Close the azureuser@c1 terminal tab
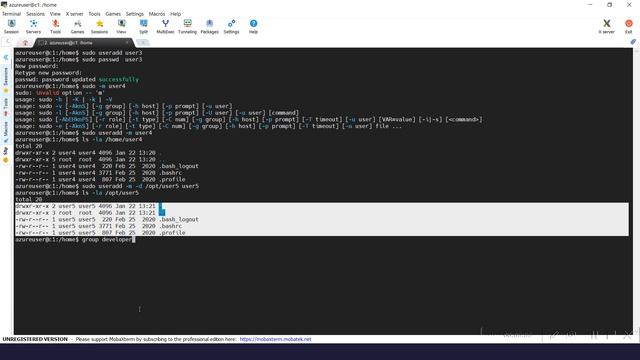 pos(127,42)
